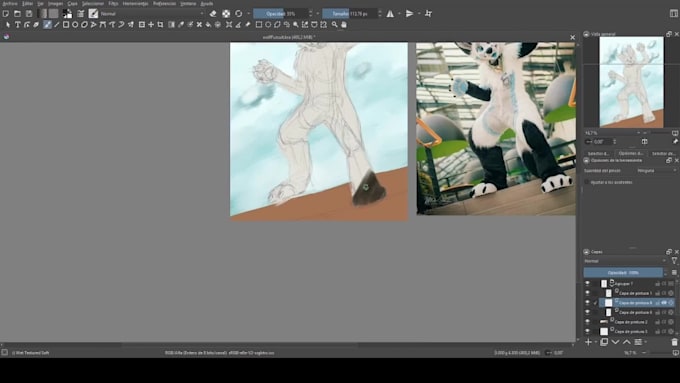680x383 pixels.
Task: Enable 'Ajustar a los asistentes' checkbox
Action: 587,182
